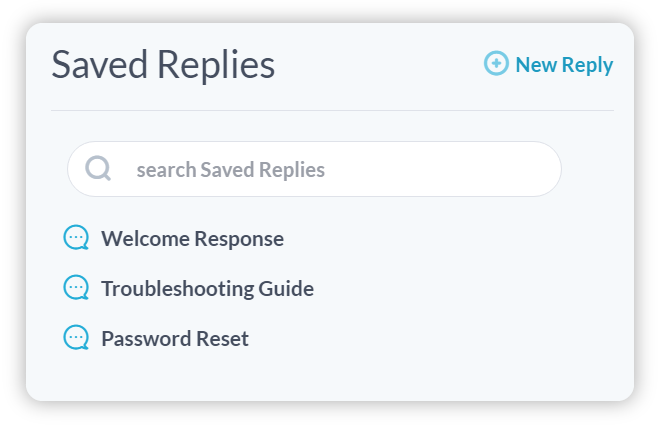Open the Troubleshooting Guide saved reply
The image size is (665, 432).
(x=207, y=289)
